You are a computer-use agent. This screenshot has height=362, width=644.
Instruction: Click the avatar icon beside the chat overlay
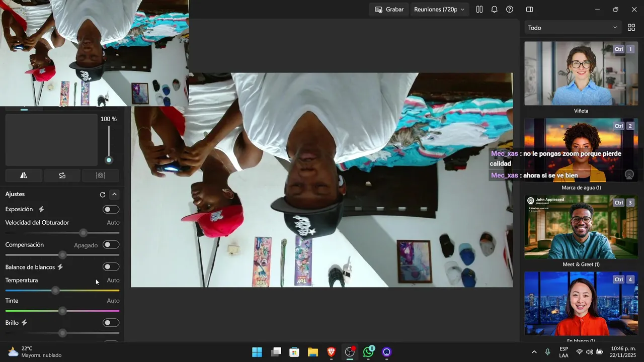point(629,174)
